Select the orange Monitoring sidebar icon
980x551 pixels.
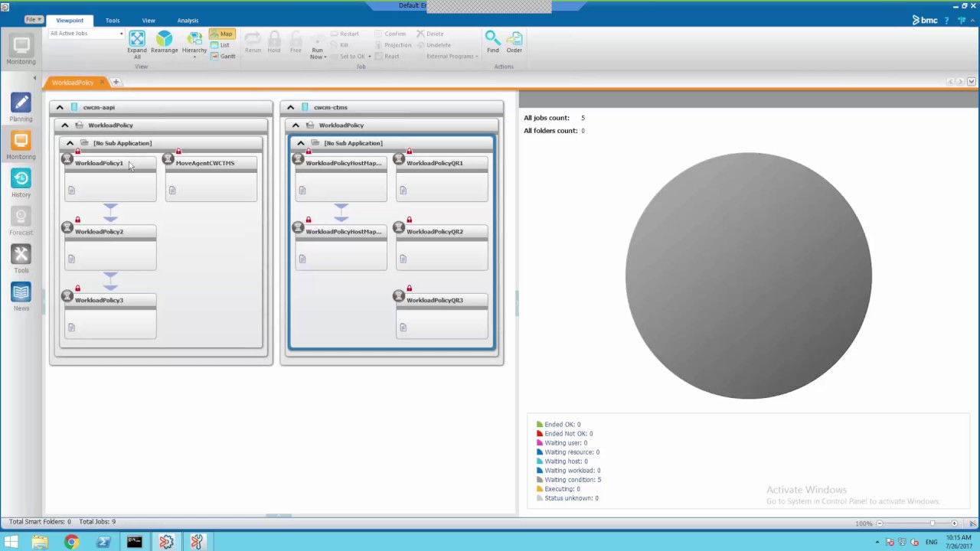click(x=21, y=141)
